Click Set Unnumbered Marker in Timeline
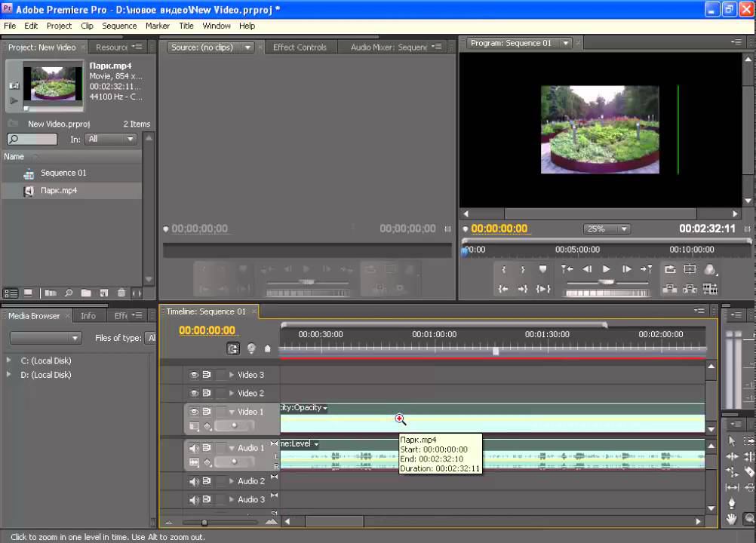Image resolution: width=756 pixels, height=543 pixels. click(x=268, y=348)
